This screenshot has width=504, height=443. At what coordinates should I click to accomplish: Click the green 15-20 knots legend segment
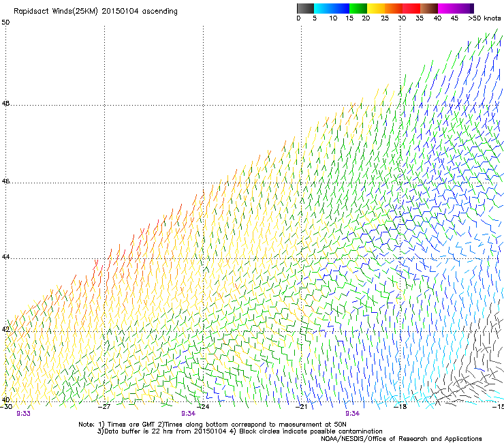[358, 8]
